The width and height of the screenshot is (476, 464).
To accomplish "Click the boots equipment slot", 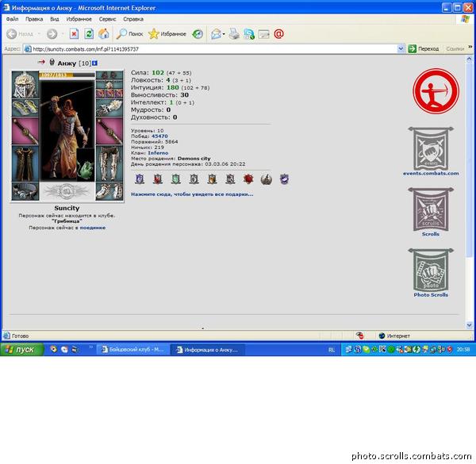I will pos(109,191).
